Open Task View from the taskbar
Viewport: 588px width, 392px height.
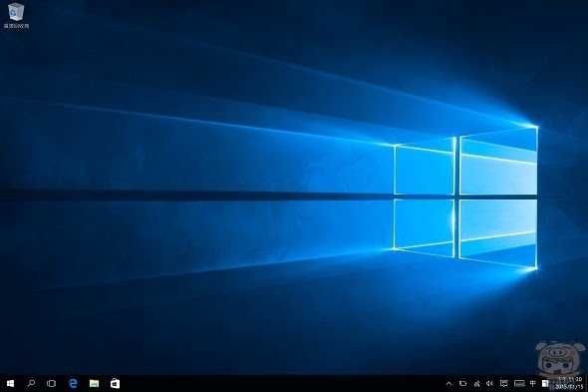pos(52,383)
